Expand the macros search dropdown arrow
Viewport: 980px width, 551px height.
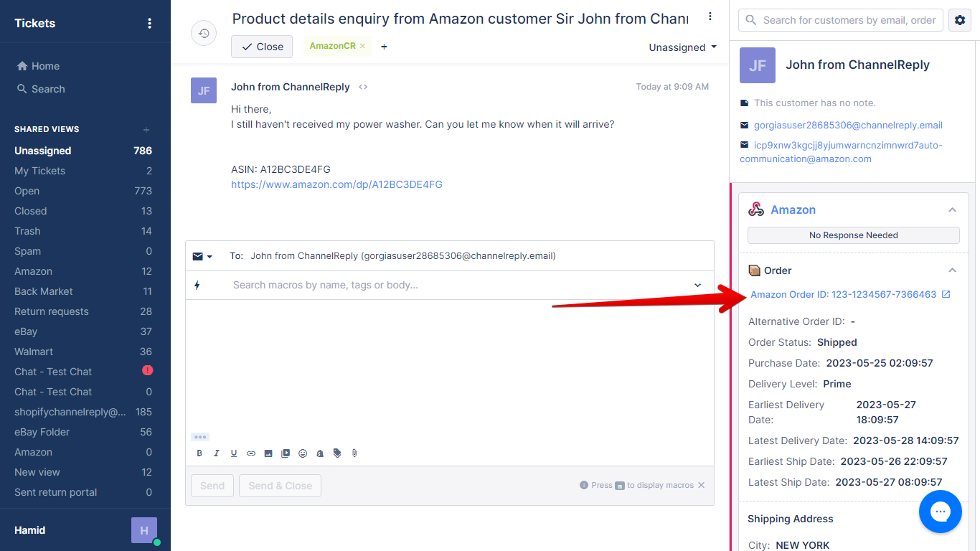[x=698, y=285]
